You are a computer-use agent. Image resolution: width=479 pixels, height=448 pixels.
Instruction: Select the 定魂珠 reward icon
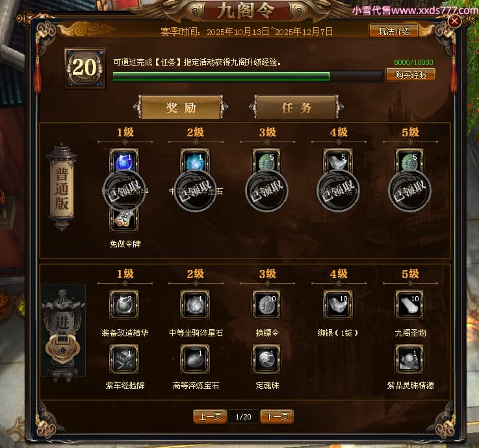click(x=266, y=359)
